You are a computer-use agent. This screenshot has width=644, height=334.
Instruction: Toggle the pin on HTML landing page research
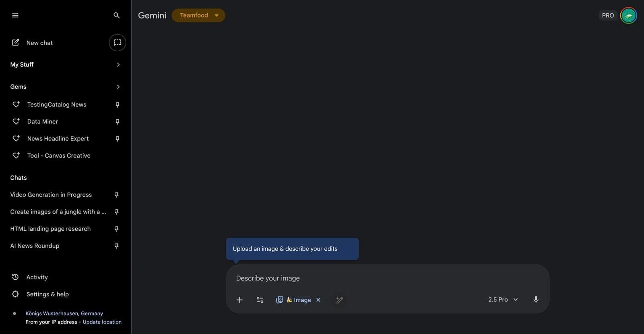click(116, 229)
